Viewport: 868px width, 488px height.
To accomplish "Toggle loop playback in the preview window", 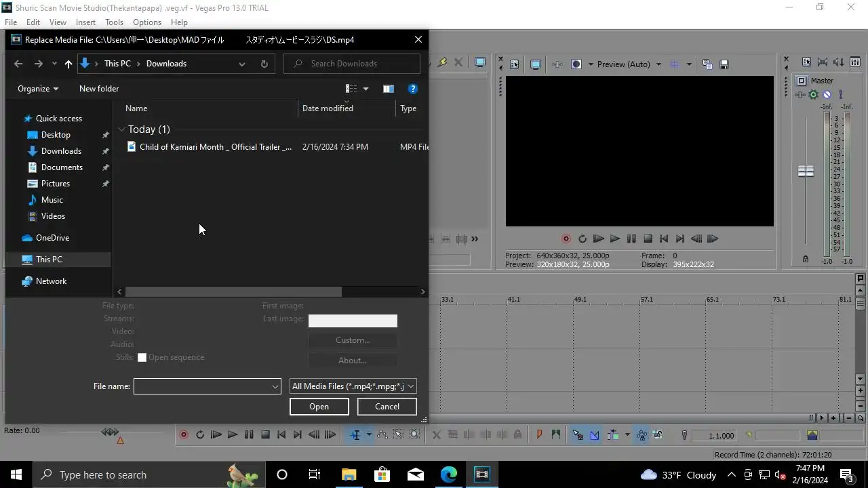I will tap(583, 239).
